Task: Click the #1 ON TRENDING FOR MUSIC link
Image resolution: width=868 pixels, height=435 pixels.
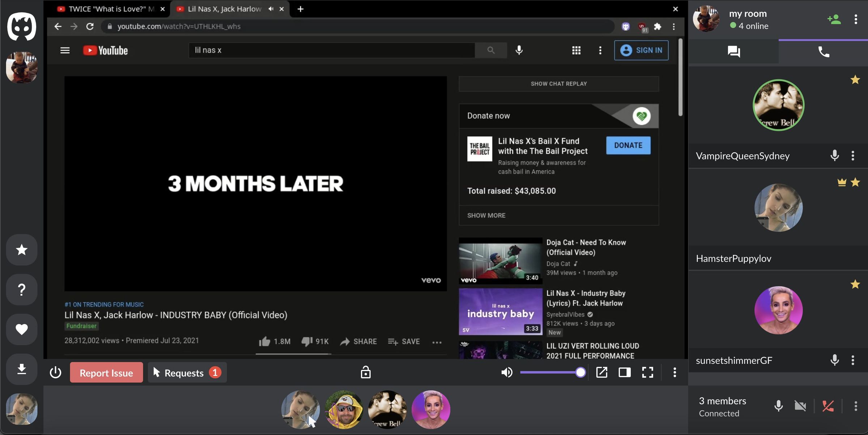Action: (104, 304)
